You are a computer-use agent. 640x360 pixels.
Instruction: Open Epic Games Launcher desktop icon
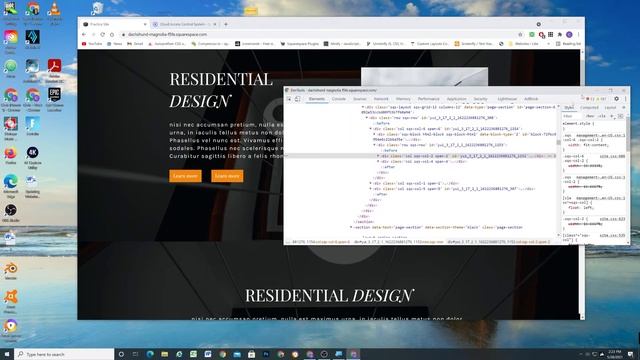click(x=54, y=99)
